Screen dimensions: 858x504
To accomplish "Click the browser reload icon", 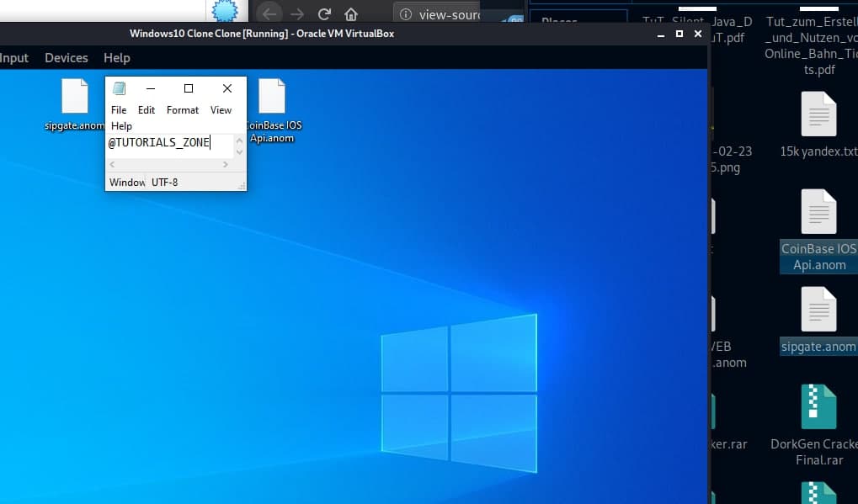I will (324, 13).
